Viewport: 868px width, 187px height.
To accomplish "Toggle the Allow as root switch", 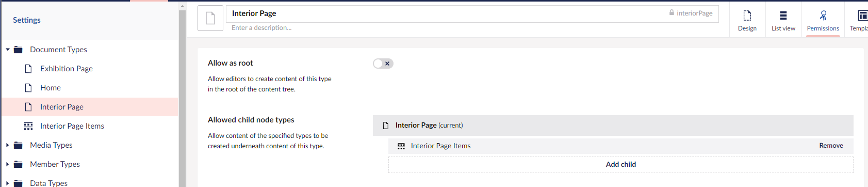I will [383, 64].
